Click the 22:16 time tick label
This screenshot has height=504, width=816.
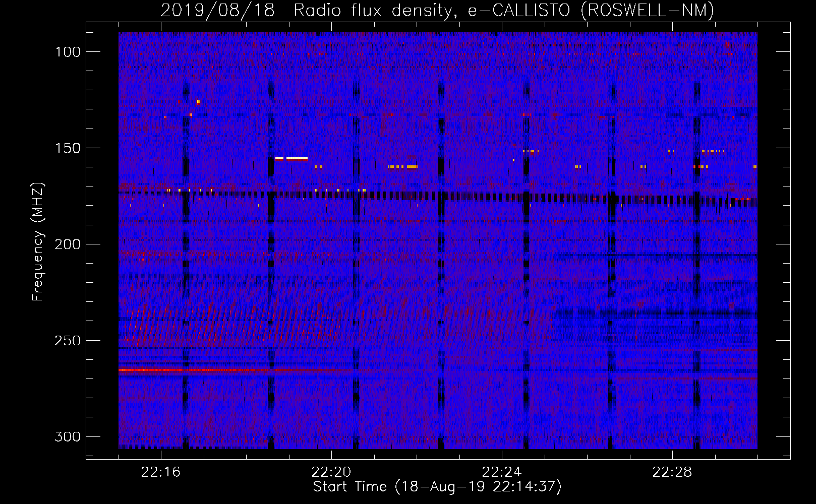tap(161, 472)
